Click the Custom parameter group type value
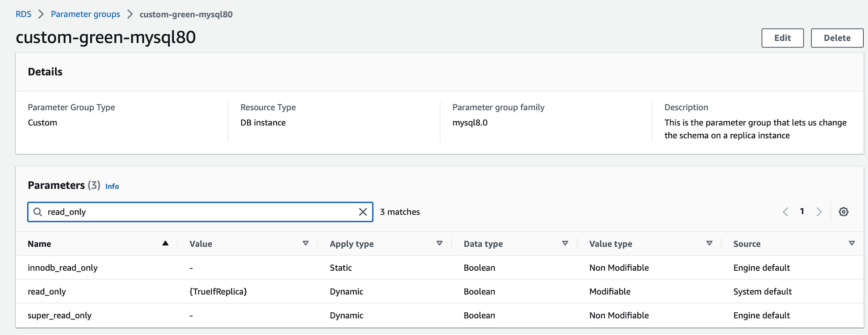The image size is (868, 335). (x=42, y=123)
